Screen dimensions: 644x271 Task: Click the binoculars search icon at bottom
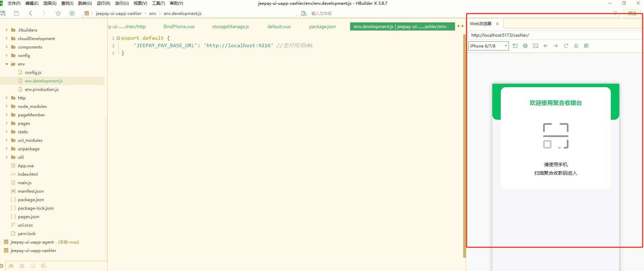coord(11,266)
